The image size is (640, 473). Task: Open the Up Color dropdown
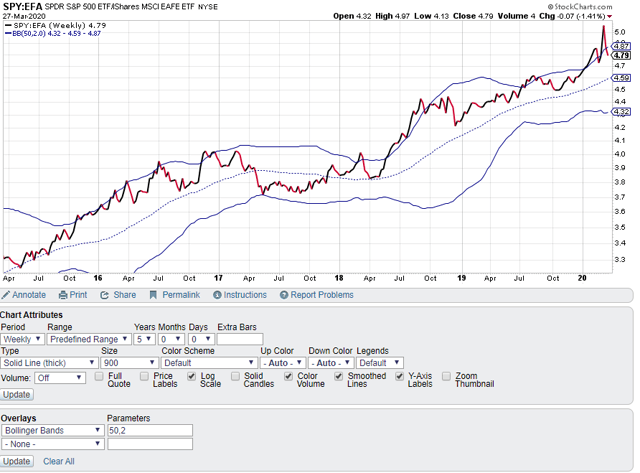283,363
